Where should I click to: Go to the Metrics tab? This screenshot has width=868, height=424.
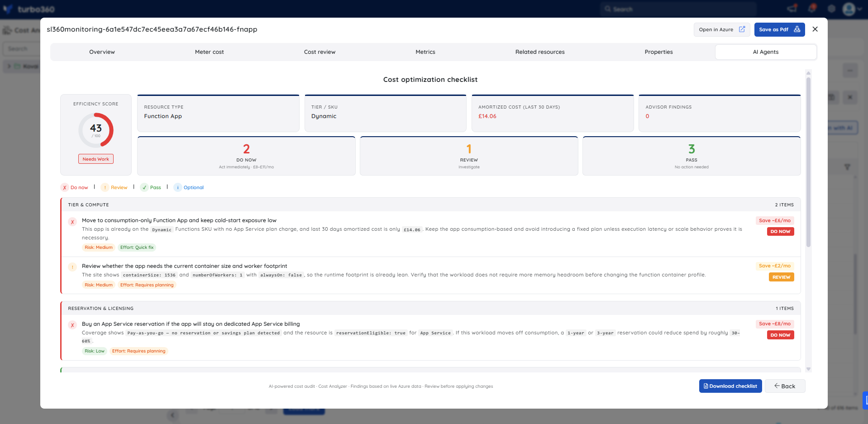[425, 52]
